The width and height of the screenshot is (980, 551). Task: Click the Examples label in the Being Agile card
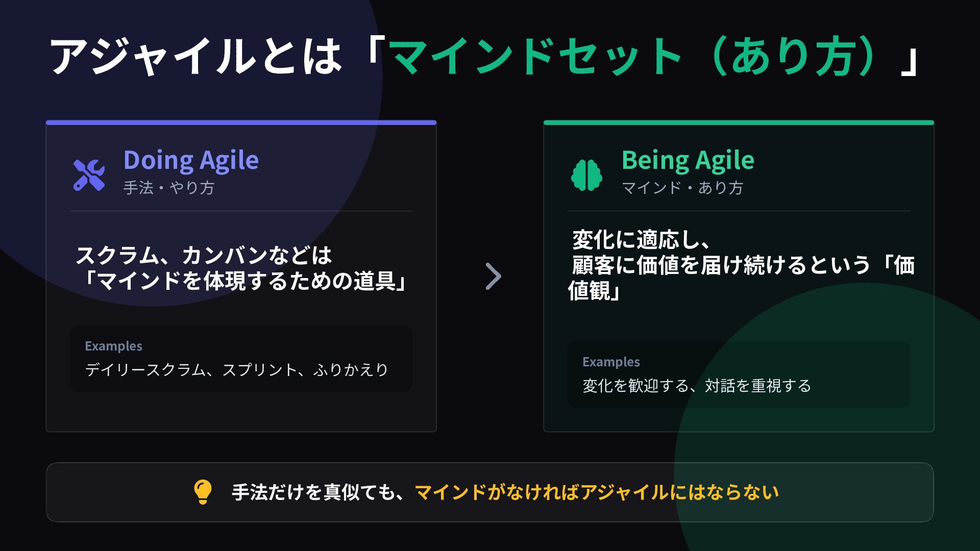pyautogui.click(x=611, y=362)
